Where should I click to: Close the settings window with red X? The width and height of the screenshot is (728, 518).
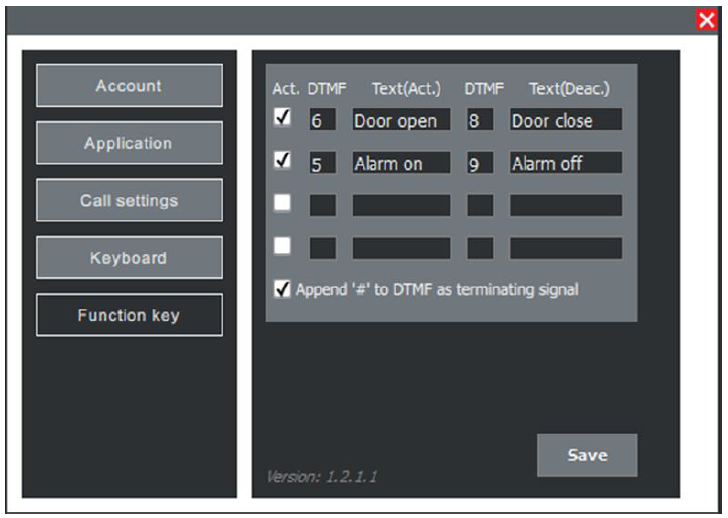707,20
